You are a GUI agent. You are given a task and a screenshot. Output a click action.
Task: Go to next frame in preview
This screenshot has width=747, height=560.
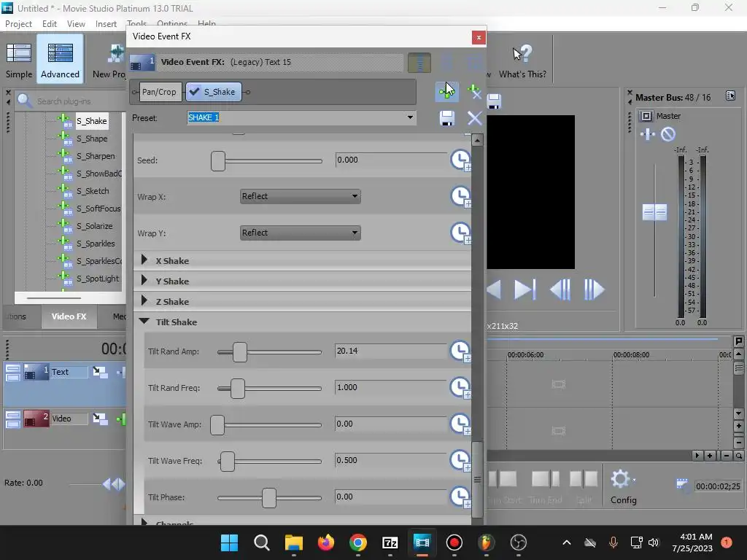point(594,289)
